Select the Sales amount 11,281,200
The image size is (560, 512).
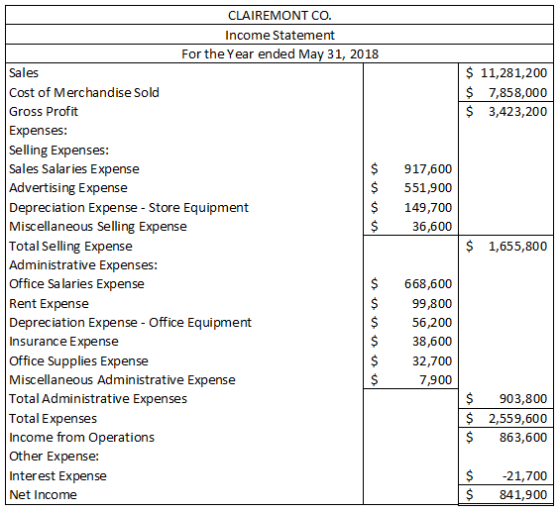point(514,73)
